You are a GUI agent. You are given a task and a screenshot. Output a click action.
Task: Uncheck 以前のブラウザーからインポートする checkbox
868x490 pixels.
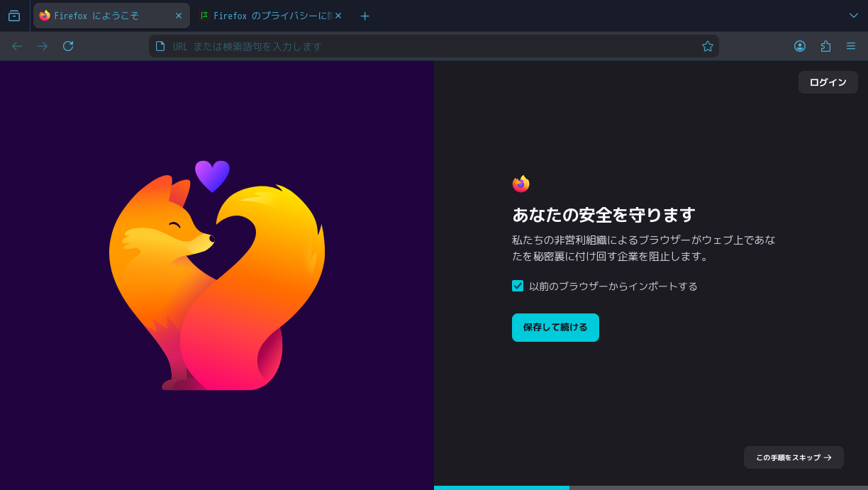(x=518, y=286)
